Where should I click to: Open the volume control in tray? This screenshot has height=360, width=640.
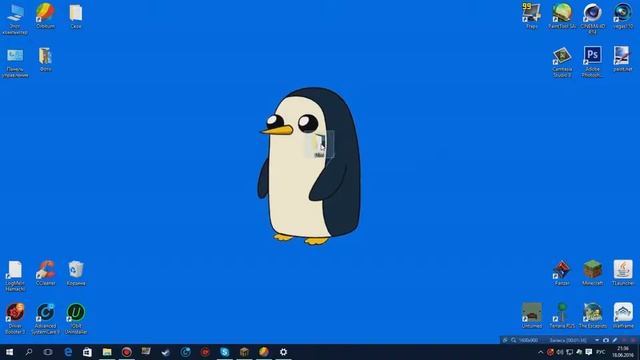pos(560,352)
